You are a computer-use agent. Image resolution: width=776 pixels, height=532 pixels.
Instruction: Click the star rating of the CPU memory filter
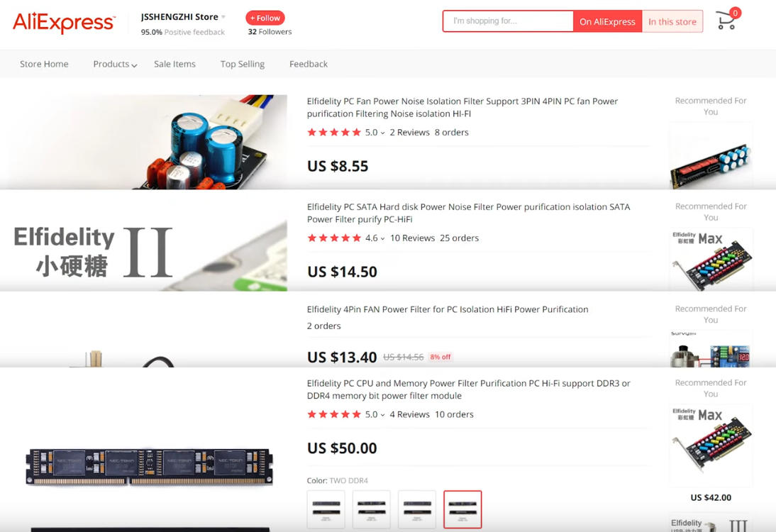[x=334, y=414]
